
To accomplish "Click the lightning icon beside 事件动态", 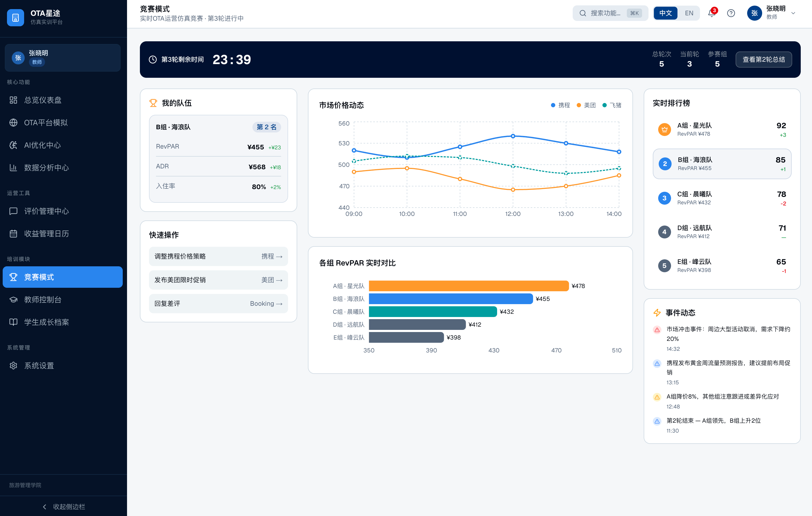I will (657, 312).
